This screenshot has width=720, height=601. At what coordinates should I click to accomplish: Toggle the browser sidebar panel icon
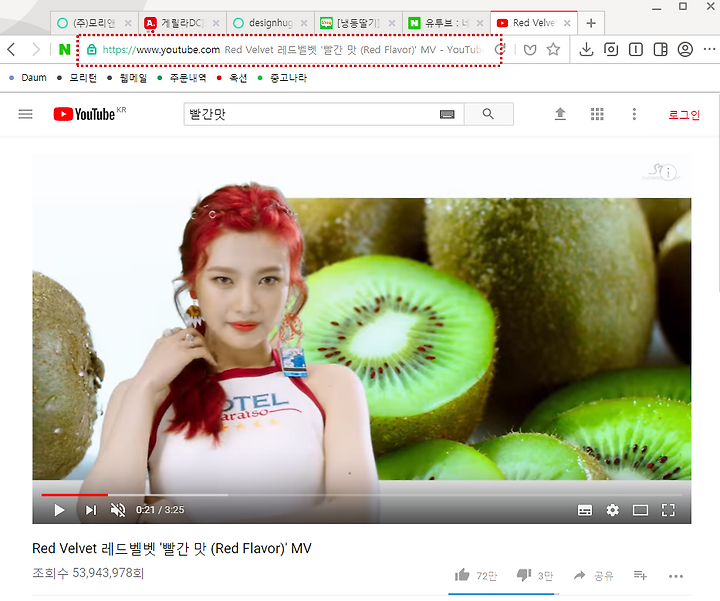tap(660, 49)
